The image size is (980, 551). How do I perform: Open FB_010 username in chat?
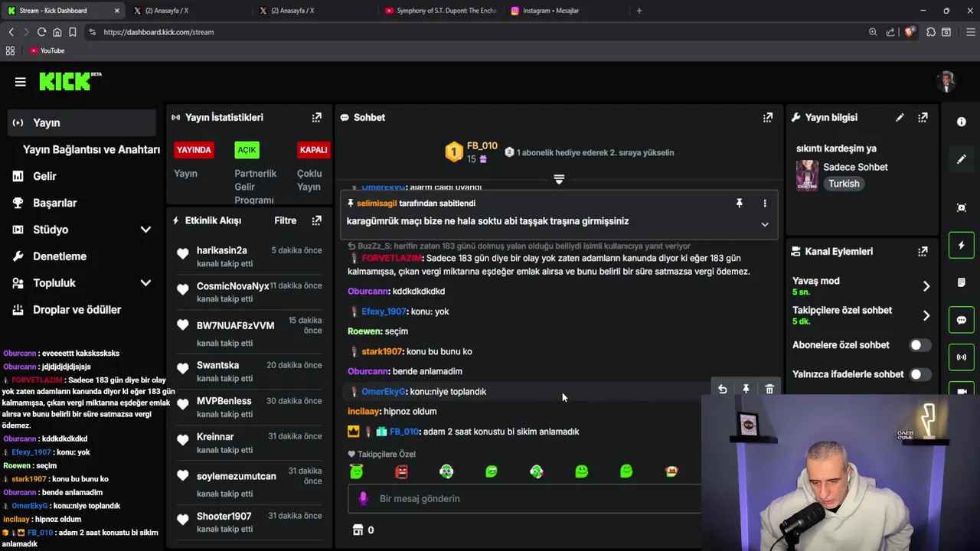click(x=403, y=432)
